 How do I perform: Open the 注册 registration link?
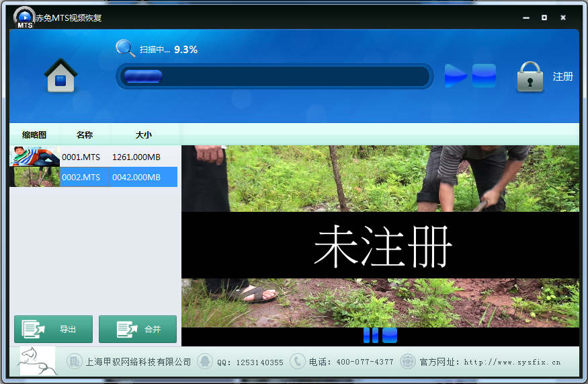(x=563, y=77)
